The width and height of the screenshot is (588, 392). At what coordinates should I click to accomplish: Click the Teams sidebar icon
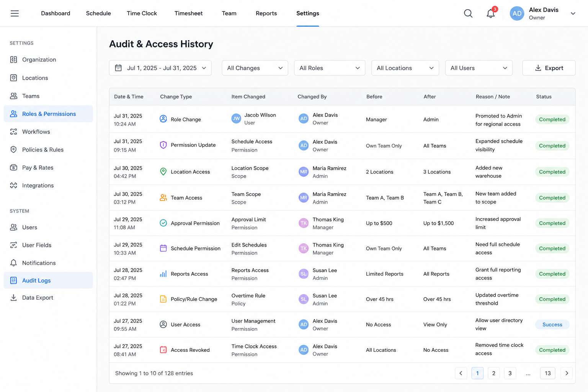13,96
